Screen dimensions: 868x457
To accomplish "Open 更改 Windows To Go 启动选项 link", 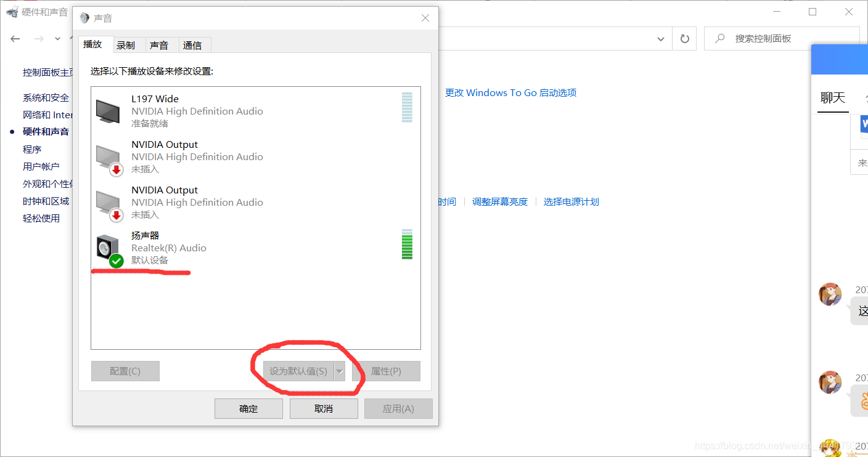I will pyautogui.click(x=511, y=93).
